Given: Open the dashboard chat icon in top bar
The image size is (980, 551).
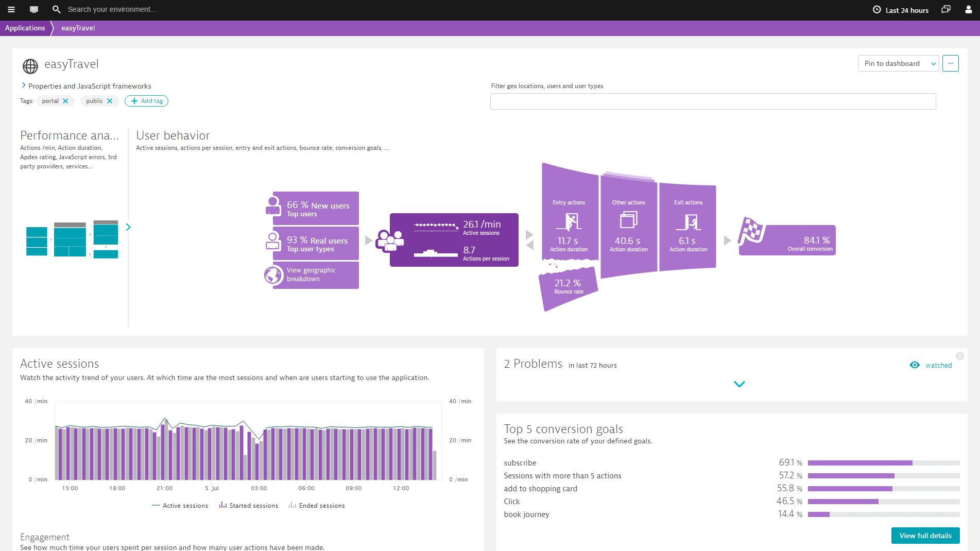Looking at the screenshot, I should [x=34, y=9].
